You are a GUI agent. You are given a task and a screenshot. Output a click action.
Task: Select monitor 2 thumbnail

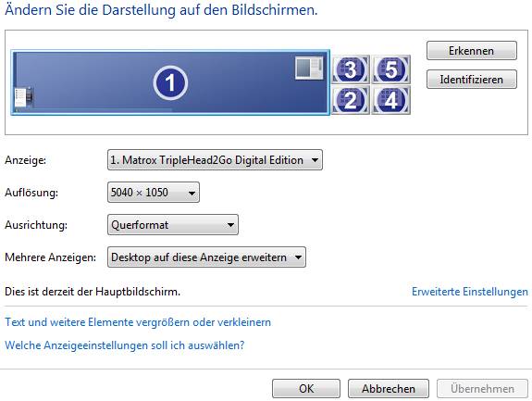tap(351, 100)
